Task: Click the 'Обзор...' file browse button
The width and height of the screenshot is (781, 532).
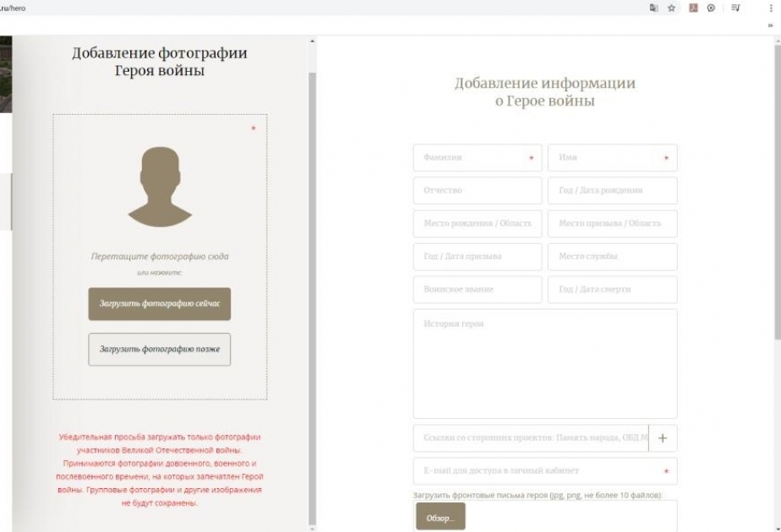Action: pos(440,517)
